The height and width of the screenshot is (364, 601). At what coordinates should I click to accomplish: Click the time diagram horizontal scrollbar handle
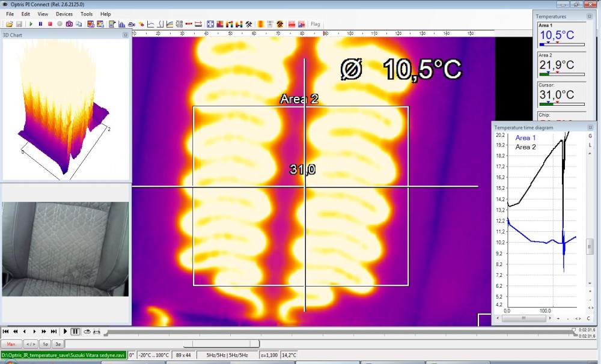click(x=523, y=318)
